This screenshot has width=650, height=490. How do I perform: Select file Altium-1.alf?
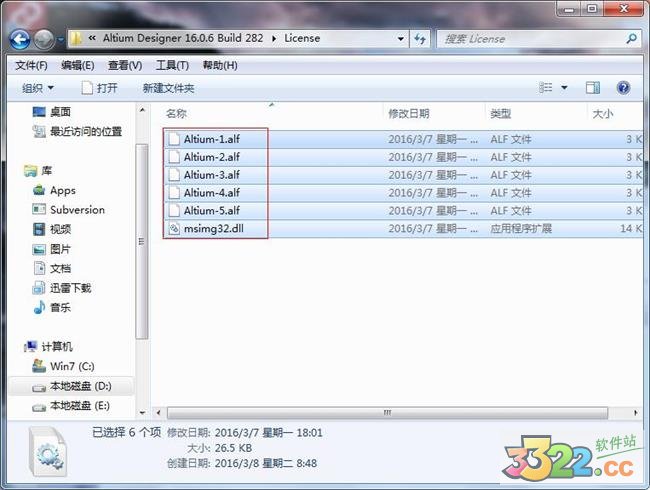[403, 139]
